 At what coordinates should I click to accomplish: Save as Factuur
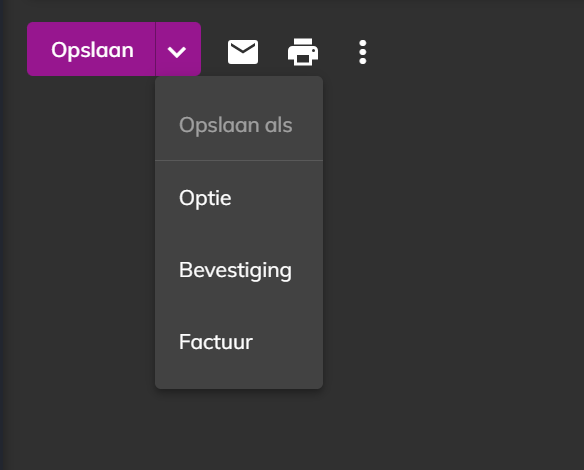coord(239,342)
